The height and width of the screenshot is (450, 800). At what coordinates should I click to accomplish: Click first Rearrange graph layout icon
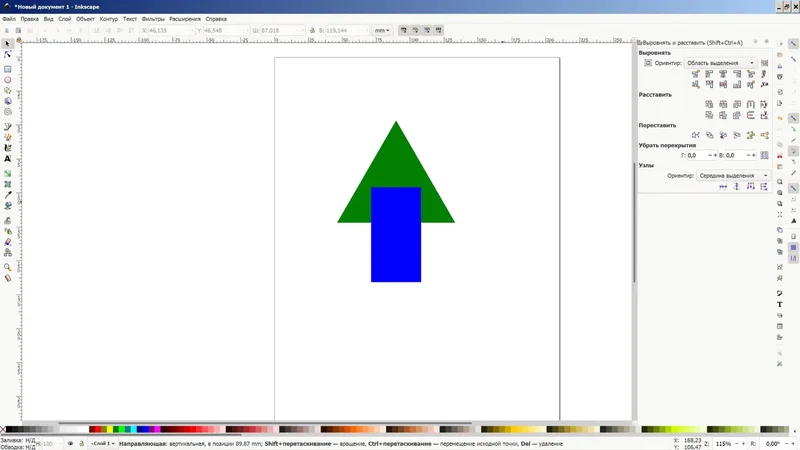coord(695,135)
